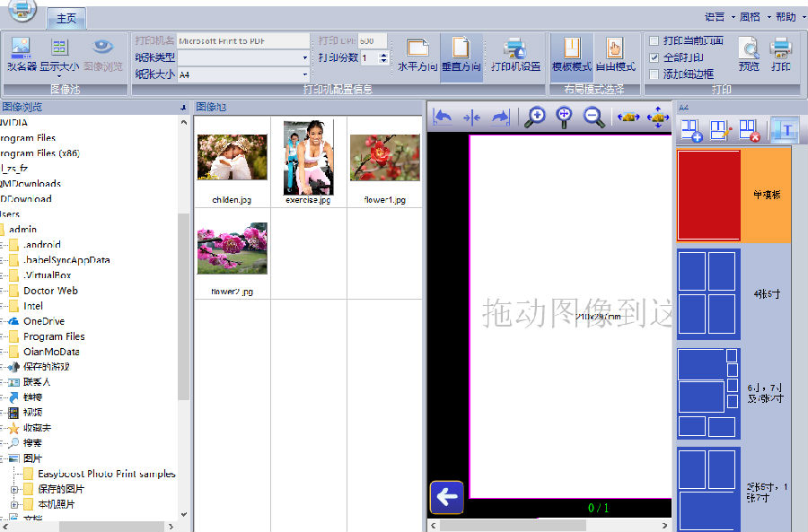Click the zoom out magnifier icon
808x532 pixels.
coord(593,117)
